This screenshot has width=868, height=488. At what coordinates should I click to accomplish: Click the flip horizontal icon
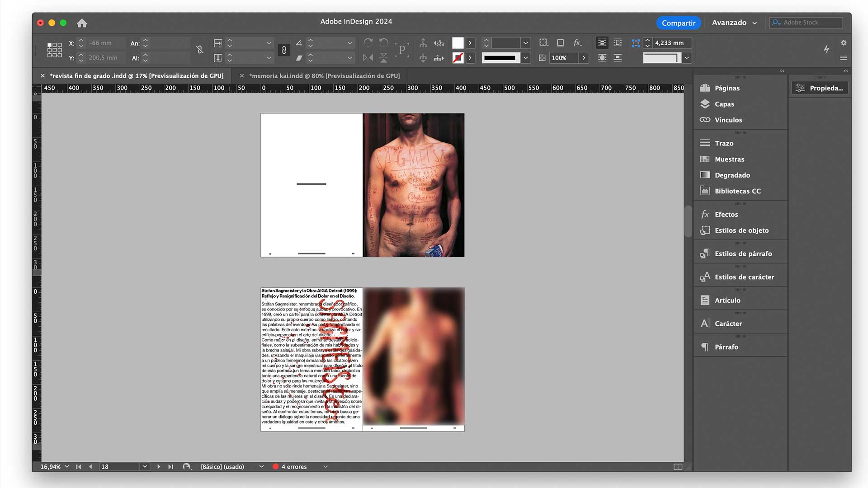[x=368, y=58]
